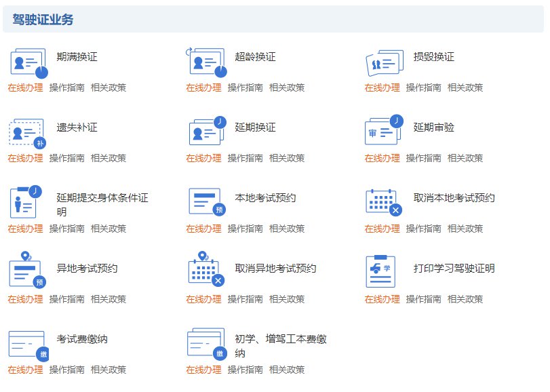Click the 延期审验 icon
This screenshot has height=392, width=550.
click(x=385, y=131)
